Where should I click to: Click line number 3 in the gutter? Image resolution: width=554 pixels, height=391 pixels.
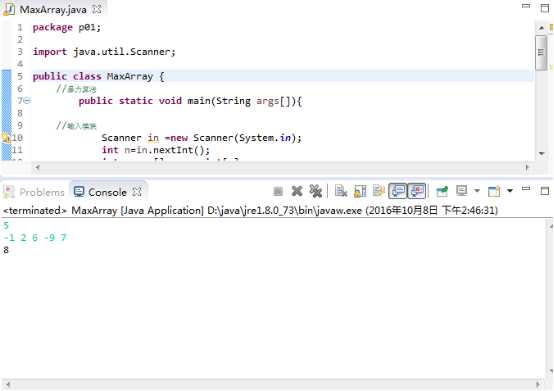20,52
